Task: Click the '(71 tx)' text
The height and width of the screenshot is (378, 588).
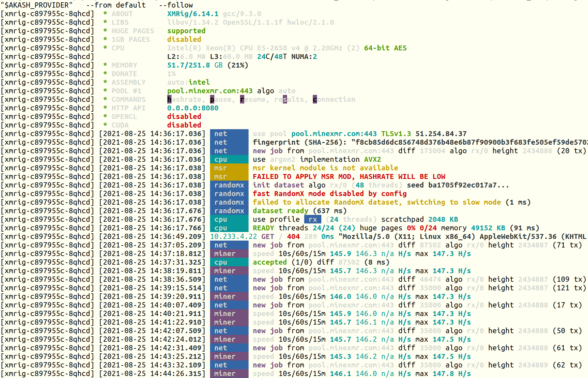Action: (567, 245)
